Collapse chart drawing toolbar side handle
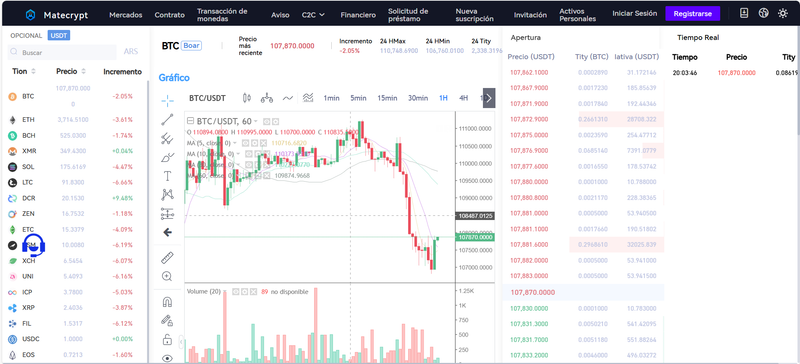Viewport: 800px width, 364px height. 182,342
